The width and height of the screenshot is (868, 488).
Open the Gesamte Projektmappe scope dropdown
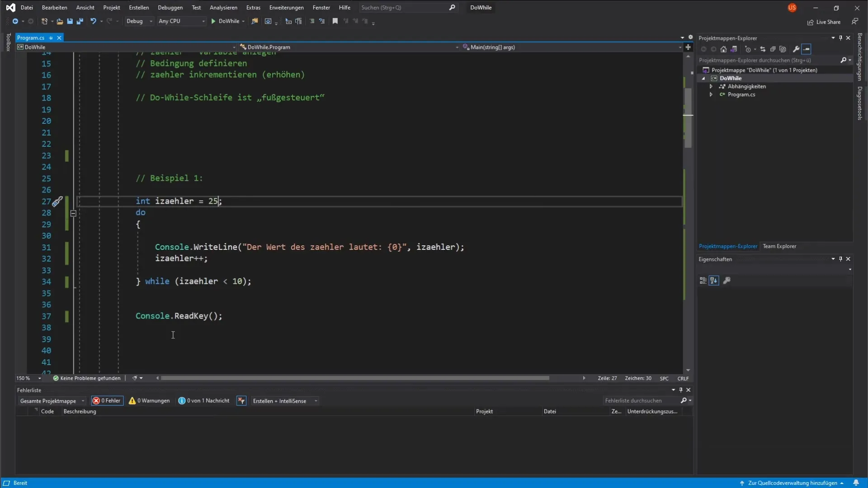[x=52, y=401]
